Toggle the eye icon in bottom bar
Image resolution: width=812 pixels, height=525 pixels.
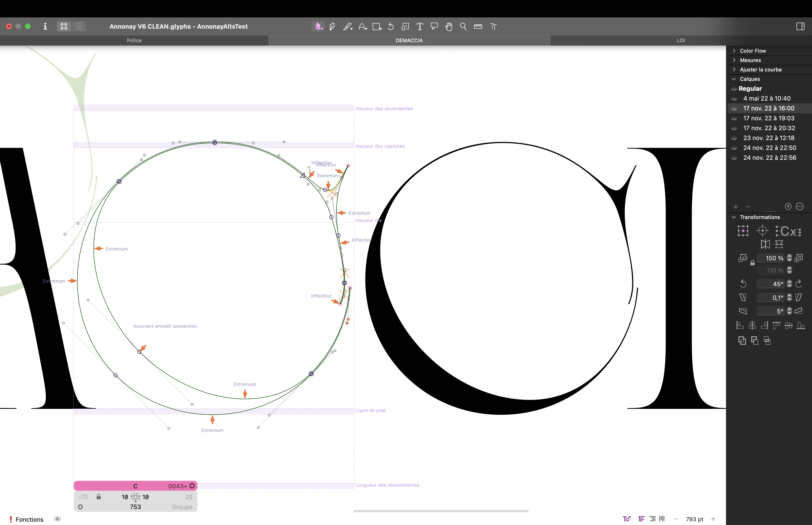click(x=58, y=519)
